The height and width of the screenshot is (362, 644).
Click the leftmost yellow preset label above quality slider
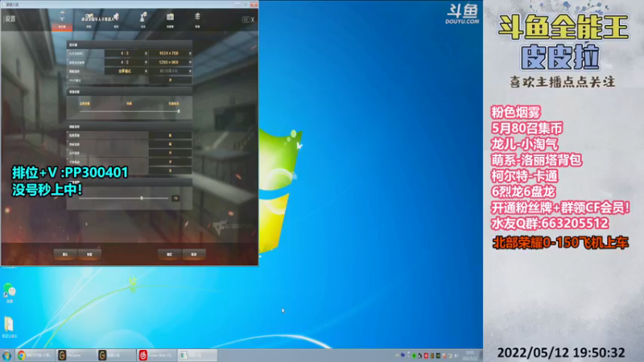(85, 104)
